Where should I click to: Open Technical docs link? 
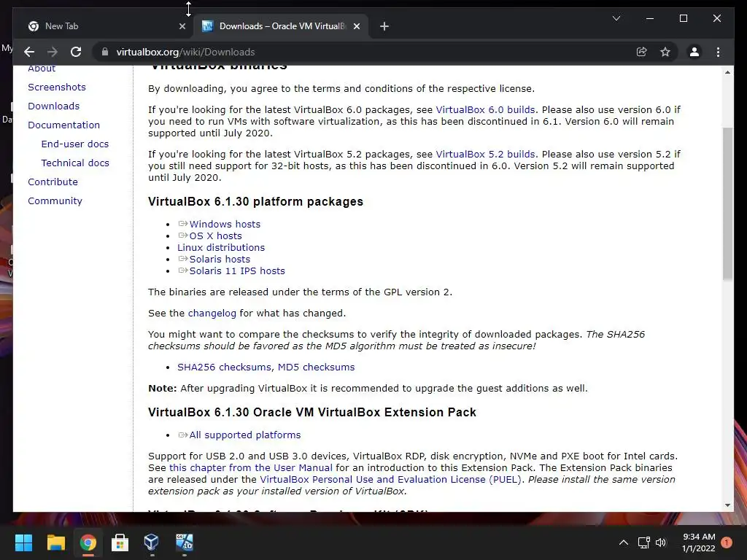point(75,163)
